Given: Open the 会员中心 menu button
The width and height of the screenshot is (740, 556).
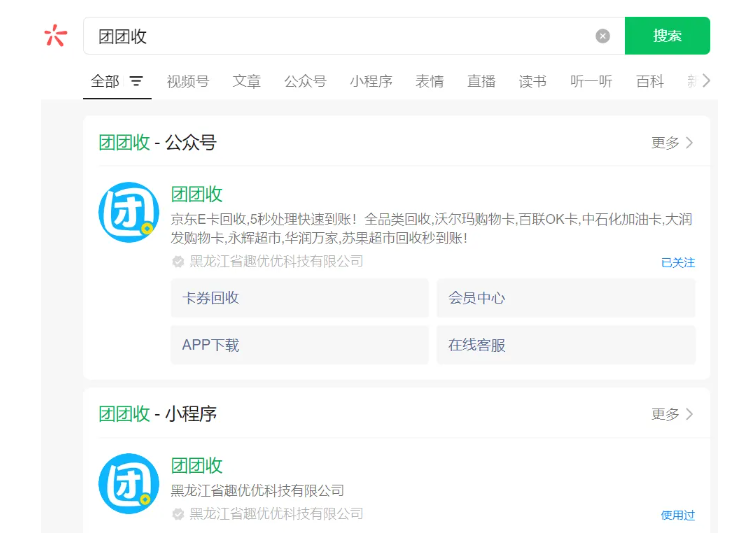Looking at the screenshot, I should [x=566, y=298].
